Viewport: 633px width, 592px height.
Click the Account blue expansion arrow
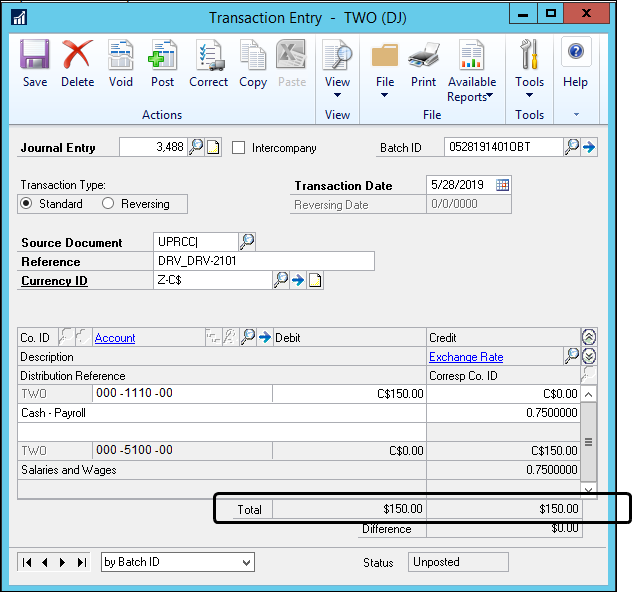(265, 337)
